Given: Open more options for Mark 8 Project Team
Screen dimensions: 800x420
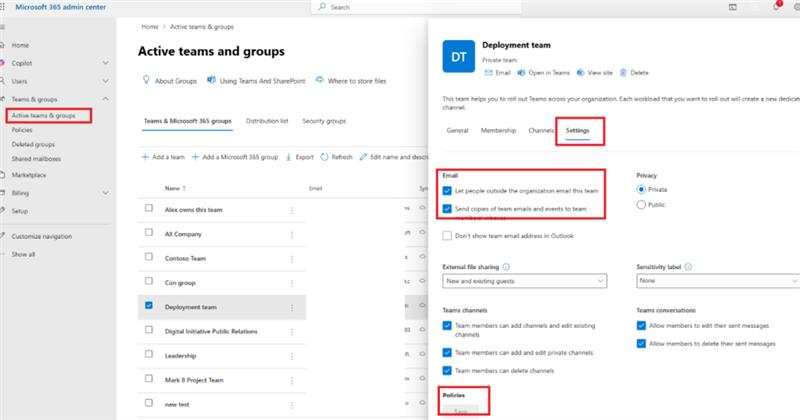Looking at the screenshot, I should coord(292,381).
